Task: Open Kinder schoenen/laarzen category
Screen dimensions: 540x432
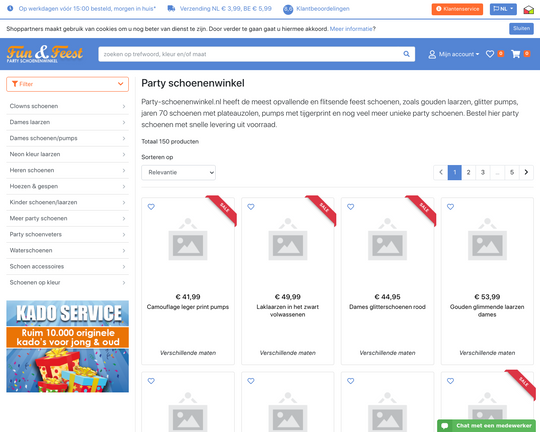Action: [x=68, y=202]
